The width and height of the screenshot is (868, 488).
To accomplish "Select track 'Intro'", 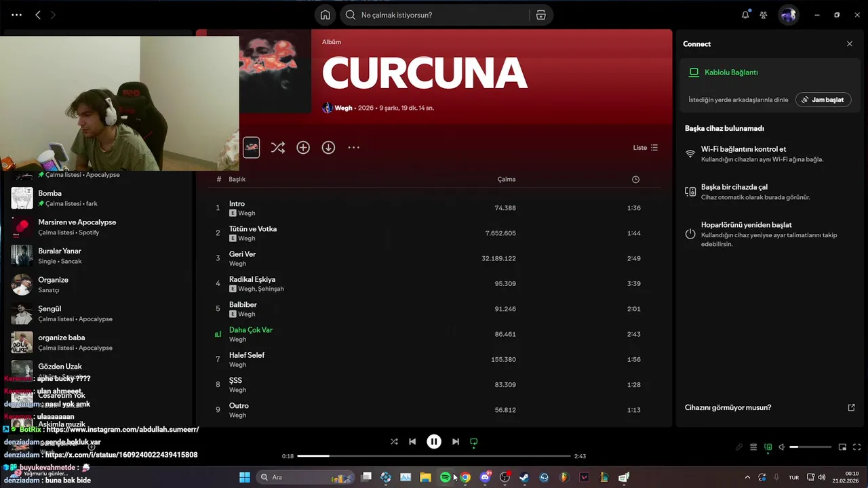I will coord(237,203).
